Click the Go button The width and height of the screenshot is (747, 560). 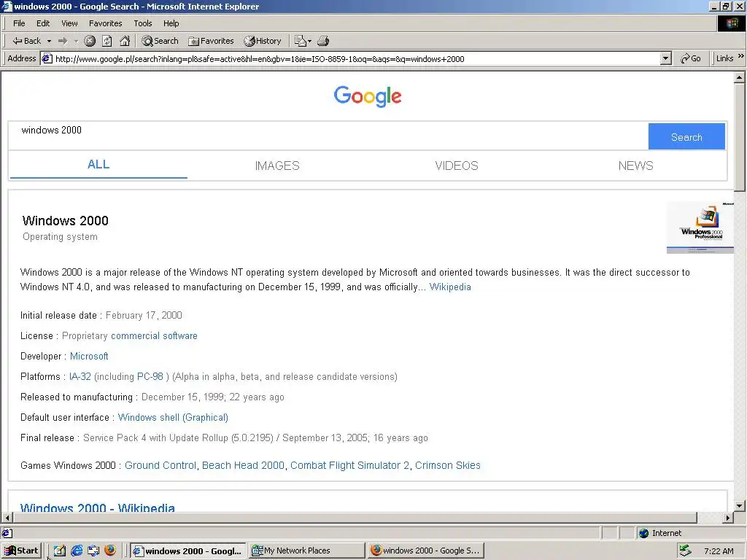click(690, 58)
